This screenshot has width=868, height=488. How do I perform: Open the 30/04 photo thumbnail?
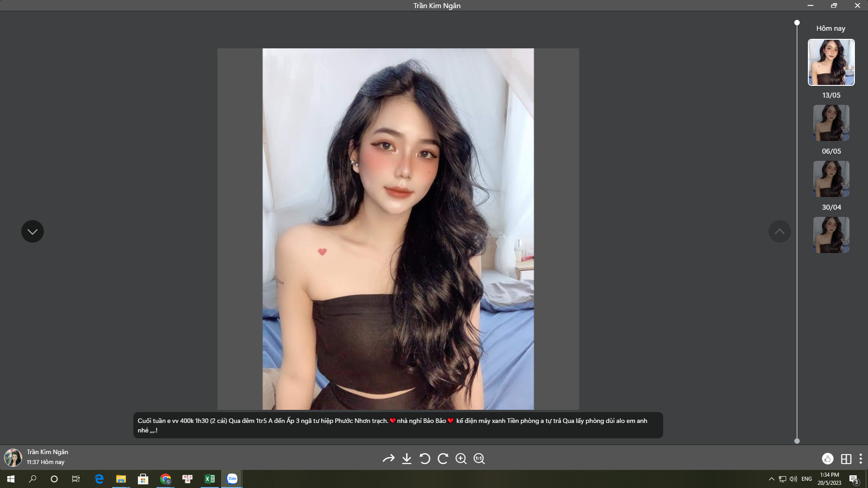[831, 235]
